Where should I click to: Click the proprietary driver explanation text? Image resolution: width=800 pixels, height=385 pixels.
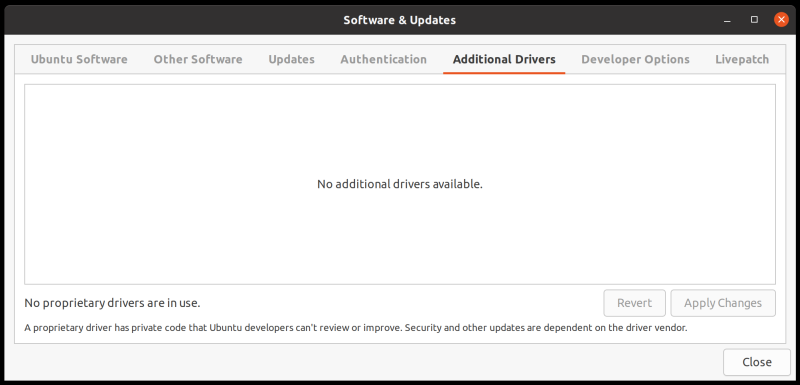pyautogui.click(x=356, y=327)
